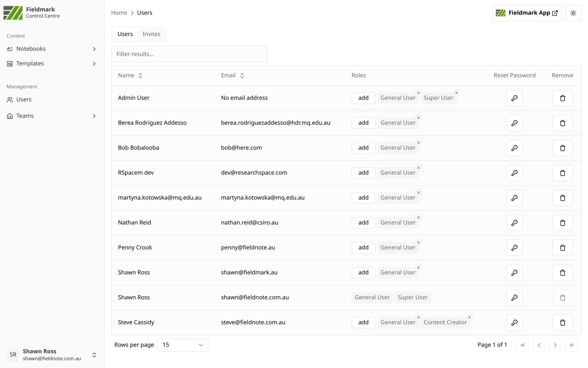588x368 pixels.
Task: Open Users in Management sidebar
Action: (24, 100)
